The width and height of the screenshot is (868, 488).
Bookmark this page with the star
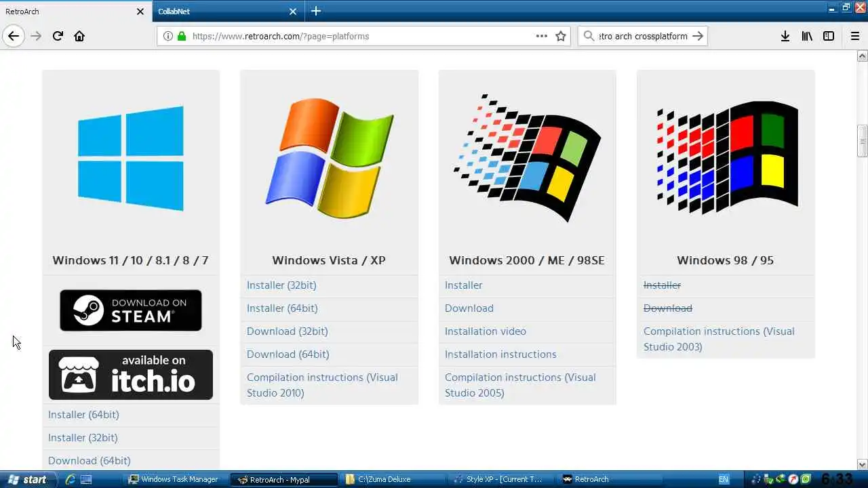[561, 36]
